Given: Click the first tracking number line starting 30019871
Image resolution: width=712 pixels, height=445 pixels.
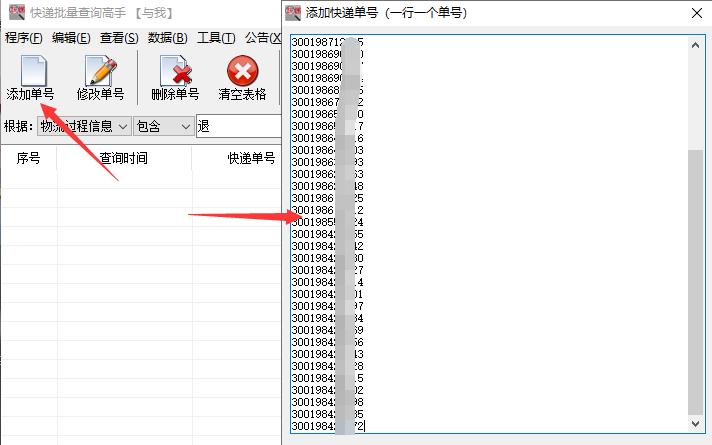Looking at the screenshot, I should click(327, 42).
